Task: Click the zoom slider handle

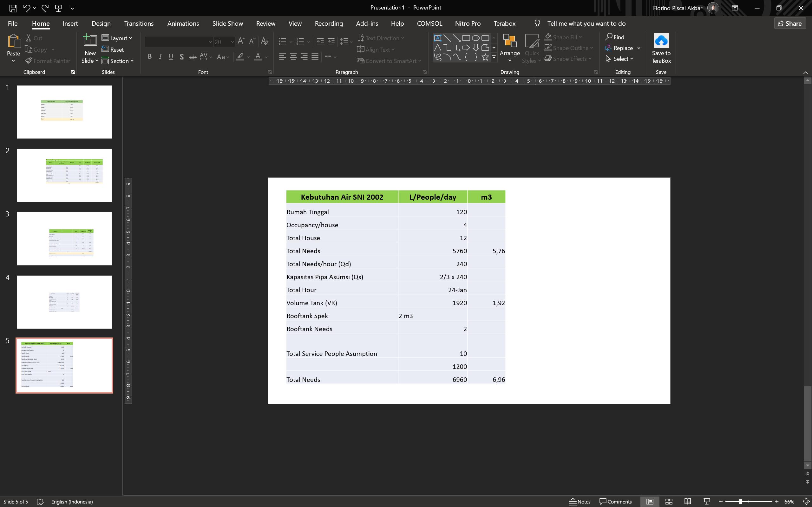Action: pyautogui.click(x=740, y=502)
